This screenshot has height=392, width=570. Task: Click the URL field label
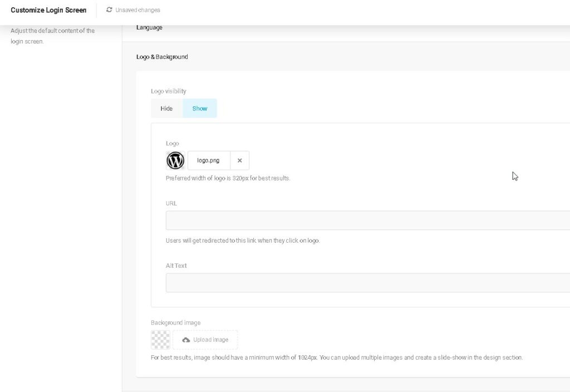[x=171, y=203]
